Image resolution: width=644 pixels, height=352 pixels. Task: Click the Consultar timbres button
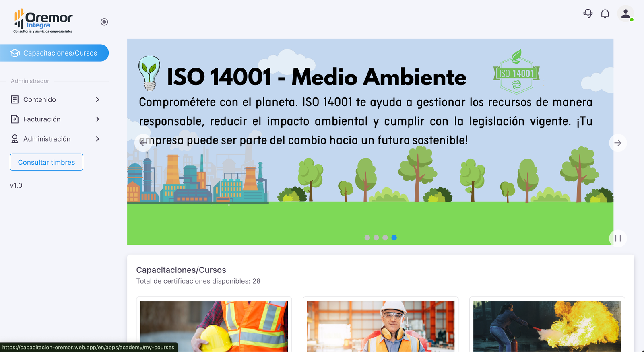(x=46, y=162)
